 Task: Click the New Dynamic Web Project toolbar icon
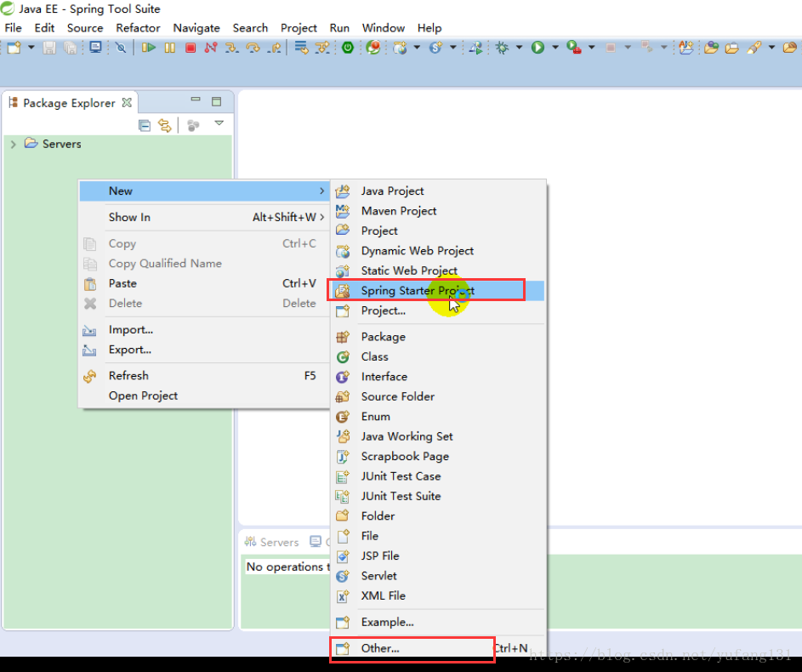tap(400, 48)
